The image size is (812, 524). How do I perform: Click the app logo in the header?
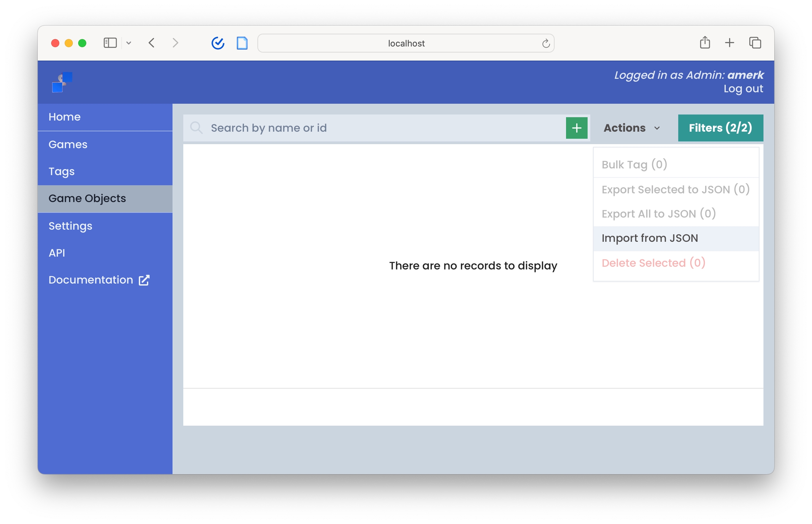coord(62,82)
